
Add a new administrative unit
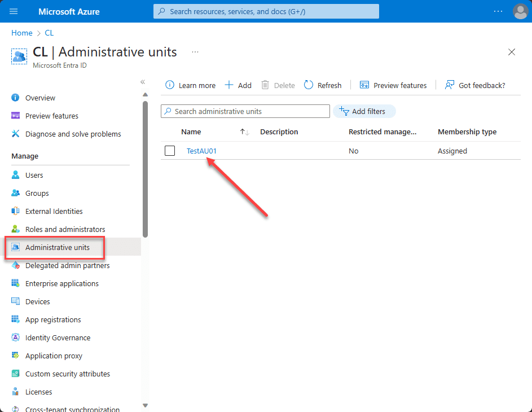[238, 85]
